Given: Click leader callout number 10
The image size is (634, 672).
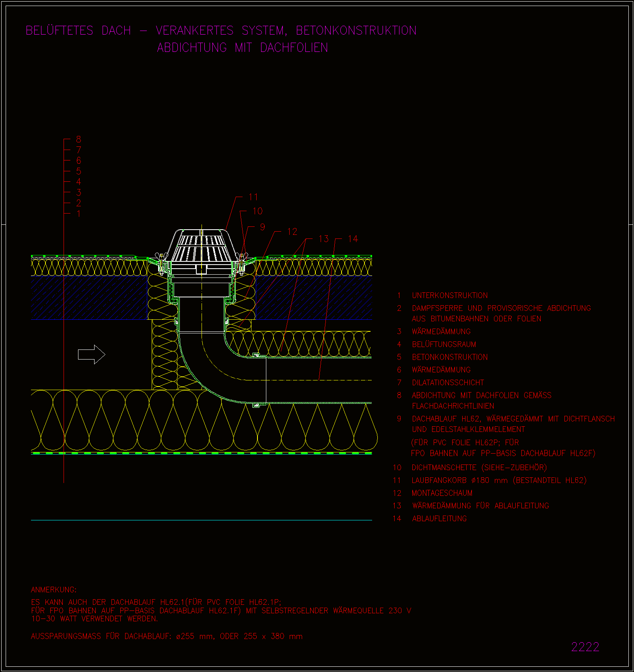Looking at the screenshot, I should pyautogui.click(x=257, y=211).
